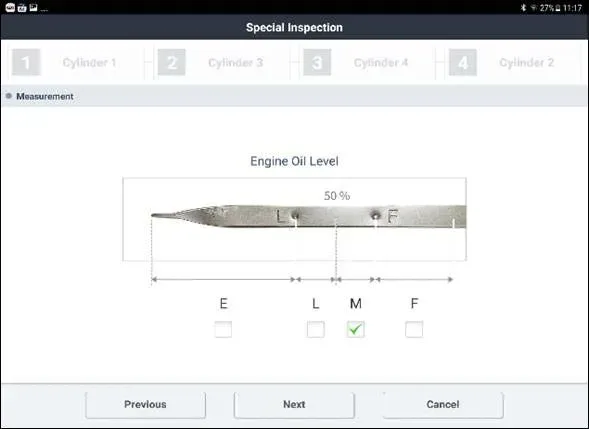This screenshot has height=429, width=589.
Task: Select step 4 number icon
Action: pos(463,62)
